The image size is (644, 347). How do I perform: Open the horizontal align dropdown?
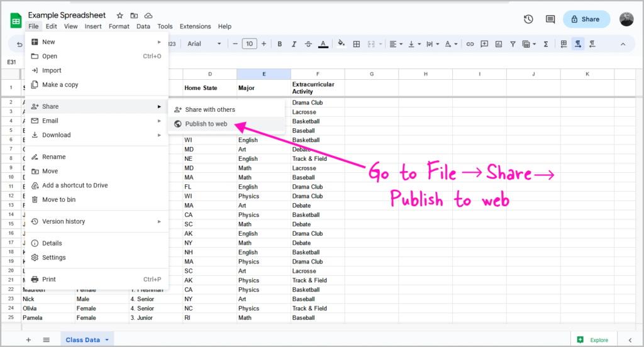point(396,44)
